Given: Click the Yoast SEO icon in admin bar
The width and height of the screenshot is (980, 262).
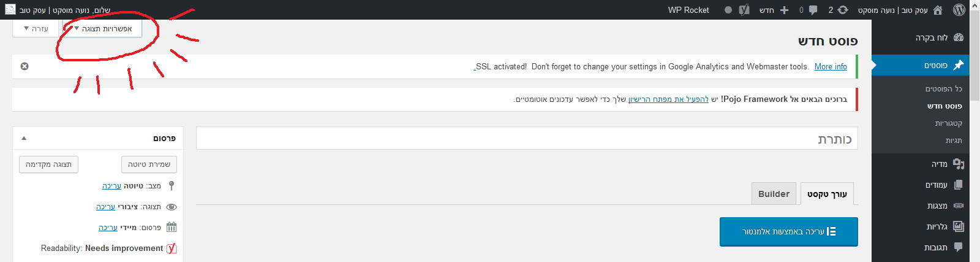Looking at the screenshot, I should tap(744, 10).
